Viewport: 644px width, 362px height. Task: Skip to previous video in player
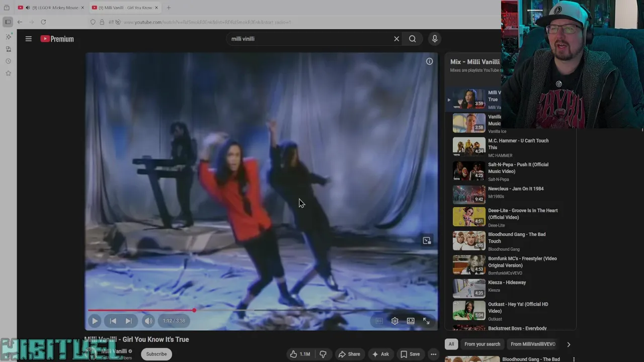click(x=113, y=321)
